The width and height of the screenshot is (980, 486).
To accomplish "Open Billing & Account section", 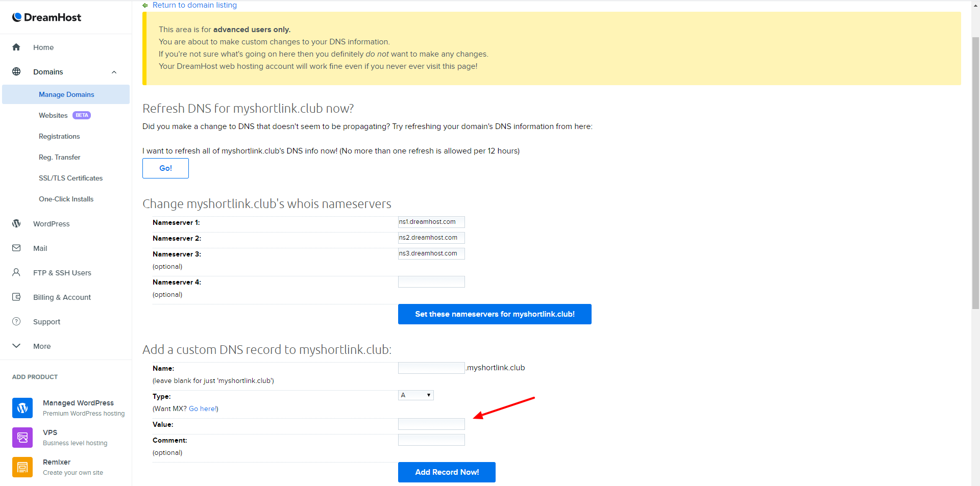I will click(62, 297).
